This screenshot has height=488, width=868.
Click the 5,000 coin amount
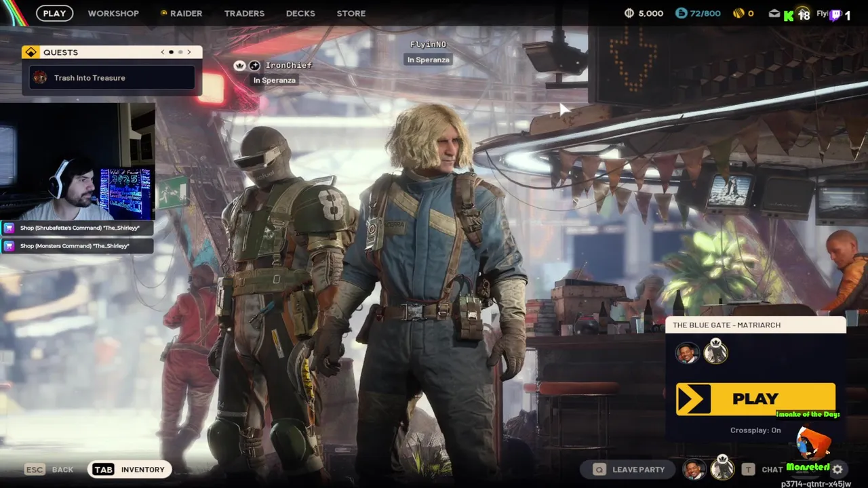tap(651, 13)
